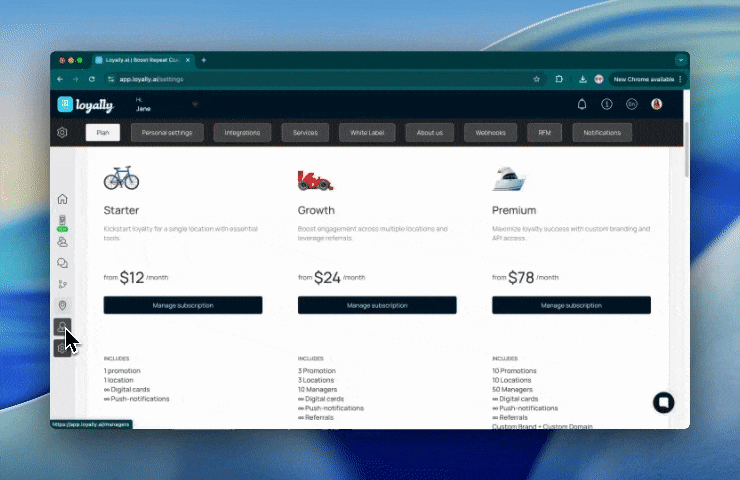Viewport: 740px width, 480px height.
Task: Click the Premium yacht image
Action: point(509,178)
